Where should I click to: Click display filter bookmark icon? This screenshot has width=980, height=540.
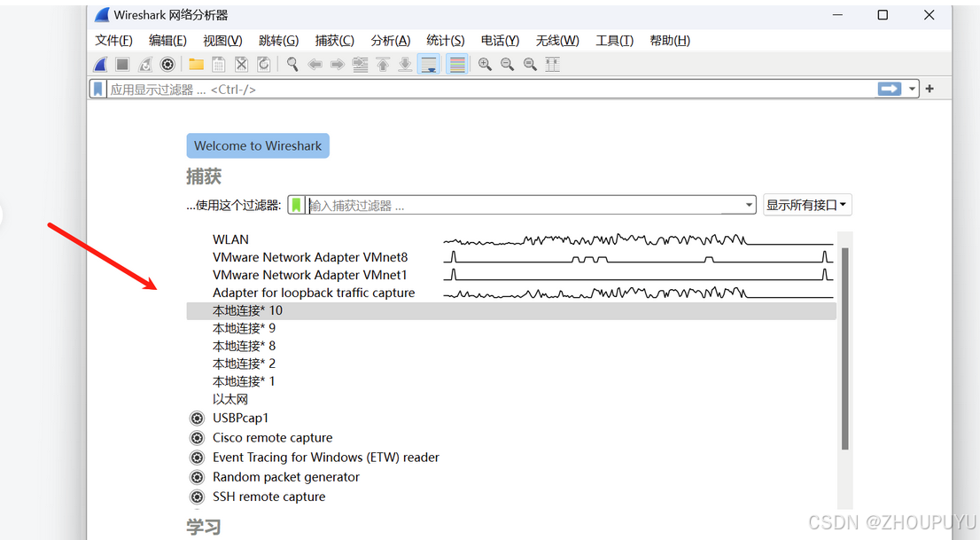tap(98, 89)
